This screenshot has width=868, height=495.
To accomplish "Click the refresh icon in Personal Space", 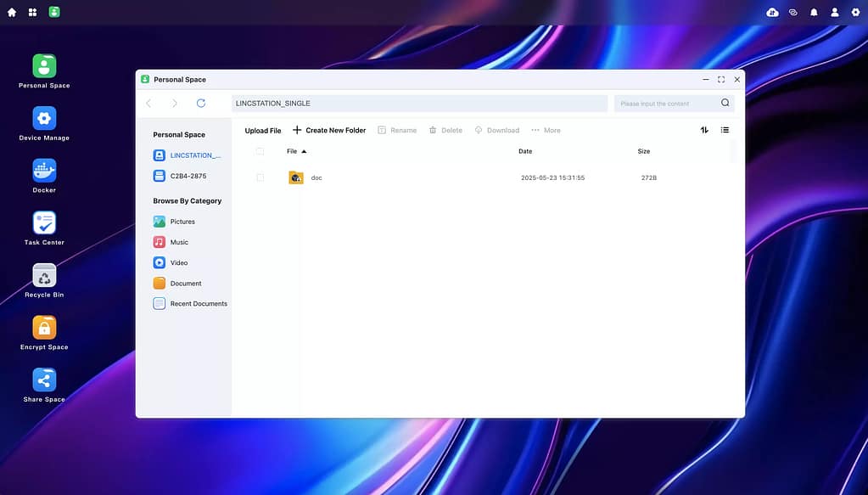I will click(x=201, y=104).
